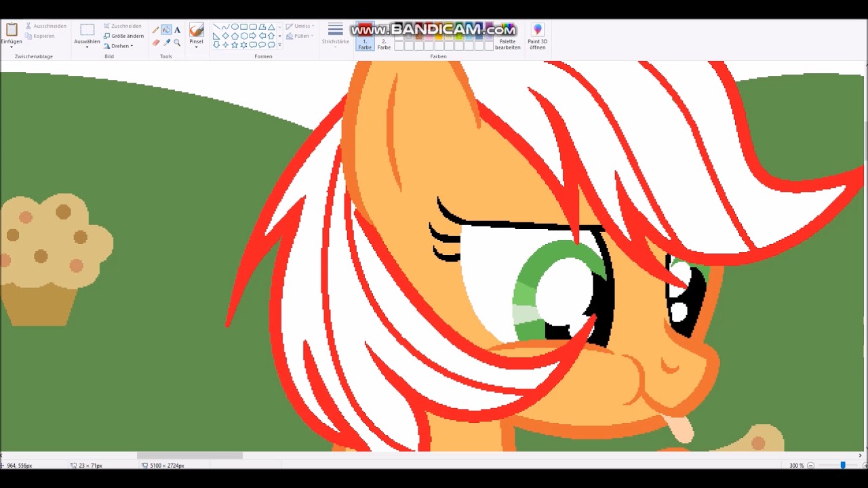Image resolution: width=868 pixels, height=488 pixels.
Task: Choose the Left arrow shape
Action: click(262, 36)
